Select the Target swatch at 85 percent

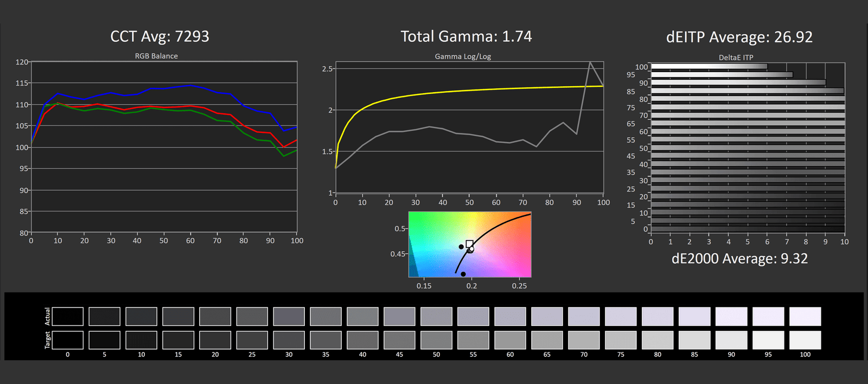pos(694,340)
